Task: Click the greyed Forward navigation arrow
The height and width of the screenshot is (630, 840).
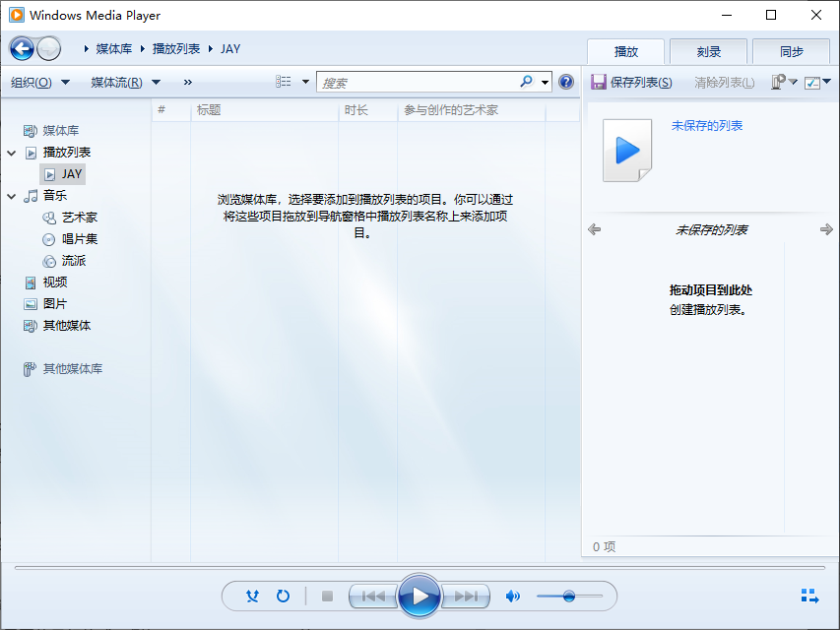Action: (x=49, y=49)
